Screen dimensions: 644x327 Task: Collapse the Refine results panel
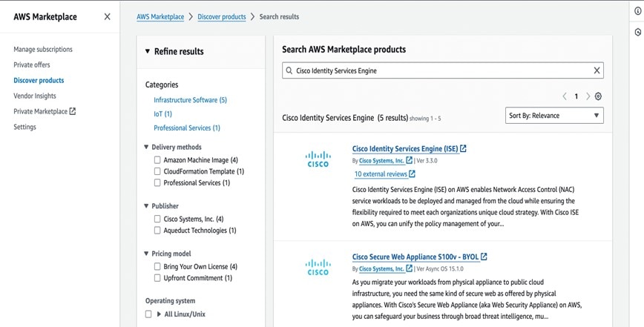(x=148, y=51)
